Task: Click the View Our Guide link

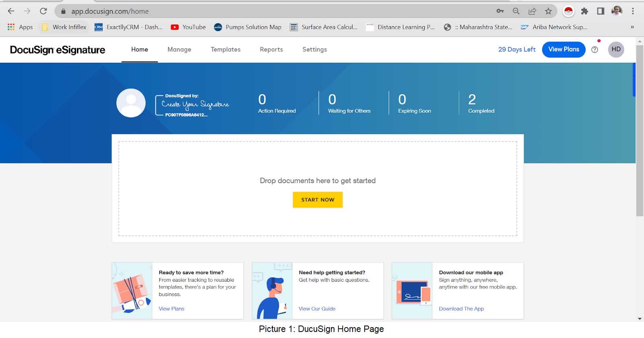Action: 317,309
